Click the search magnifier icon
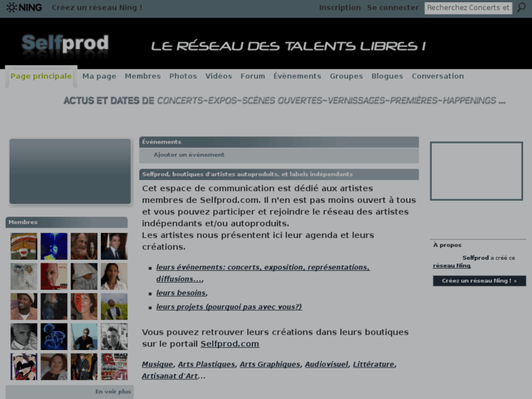The image size is (532, 399). 521,7
